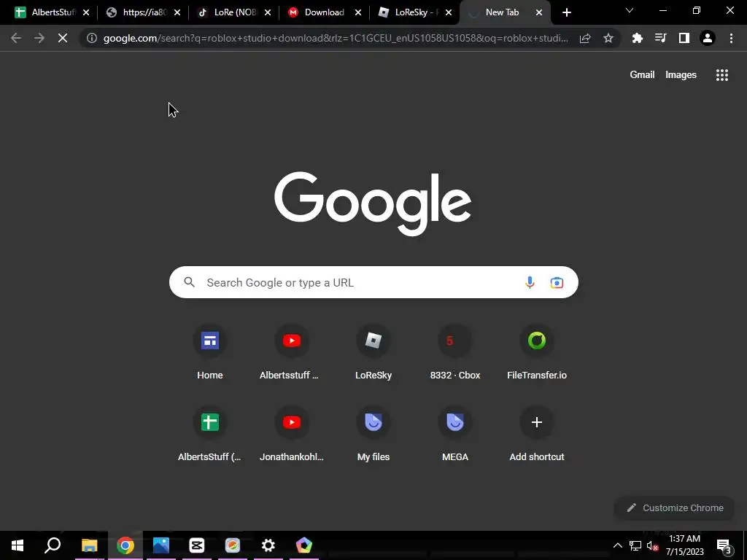Image resolution: width=747 pixels, height=560 pixels.
Task: Close the New Tab tab
Action: [x=539, y=12]
